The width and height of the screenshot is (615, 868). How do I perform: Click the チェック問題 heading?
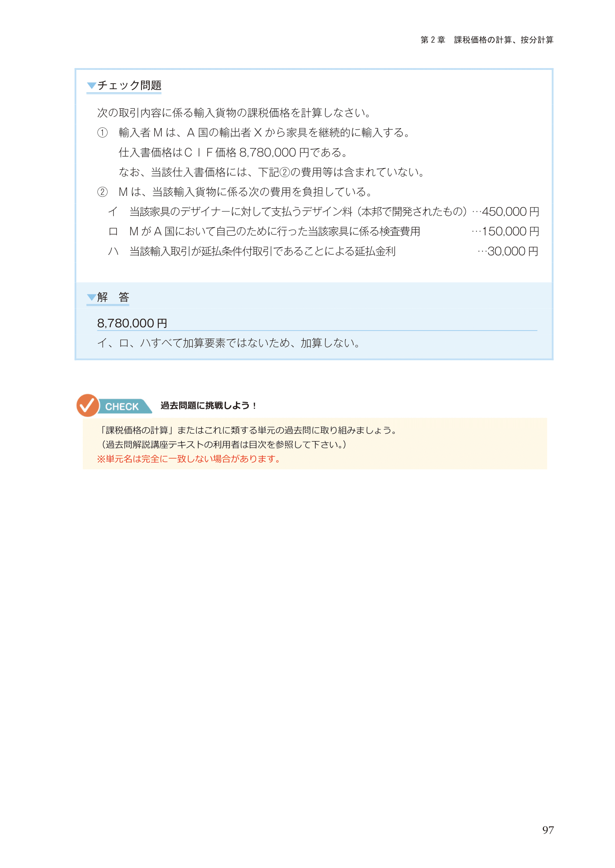pos(129,85)
